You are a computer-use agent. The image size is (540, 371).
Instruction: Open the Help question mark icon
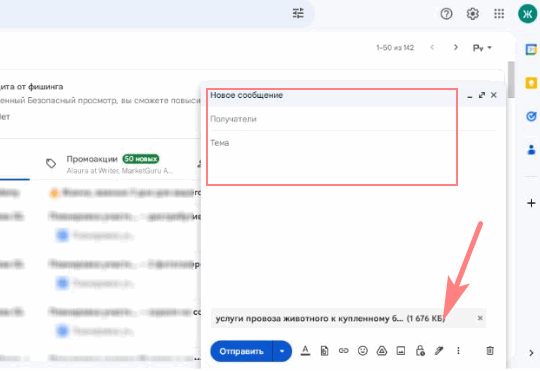(446, 14)
